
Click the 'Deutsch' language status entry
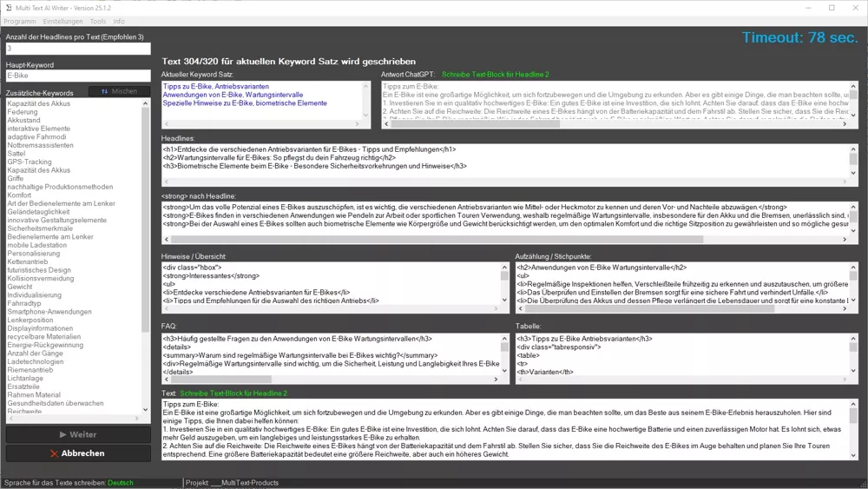121,483
